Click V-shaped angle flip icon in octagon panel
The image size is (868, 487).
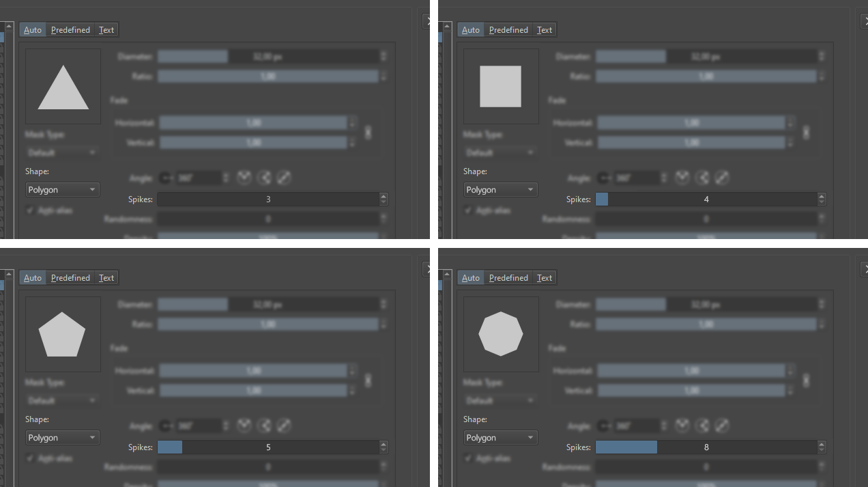coord(682,426)
